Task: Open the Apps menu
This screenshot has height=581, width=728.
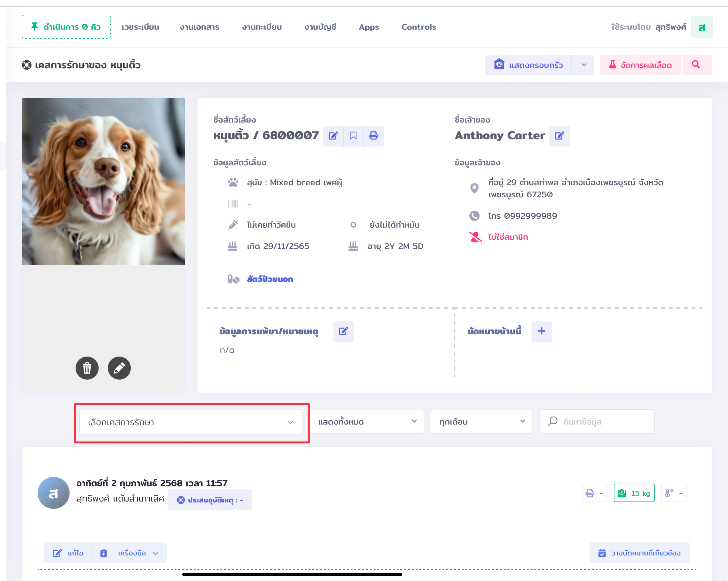Action: pyautogui.click(x=368, y=27)
